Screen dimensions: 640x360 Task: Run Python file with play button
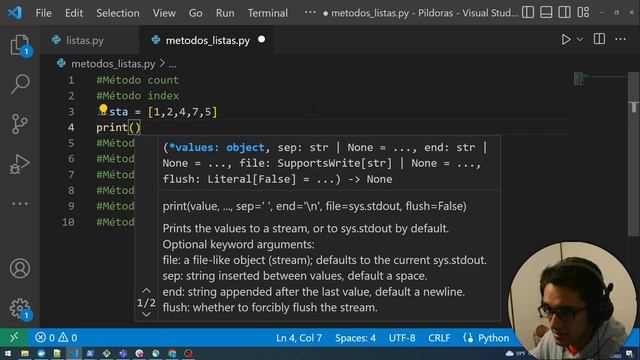click(x=566, y=39)
